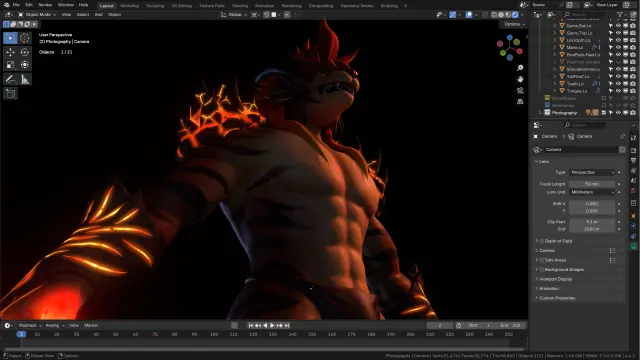Open the viewport Options button
The image size is (640, 360).
coord(514,24)
